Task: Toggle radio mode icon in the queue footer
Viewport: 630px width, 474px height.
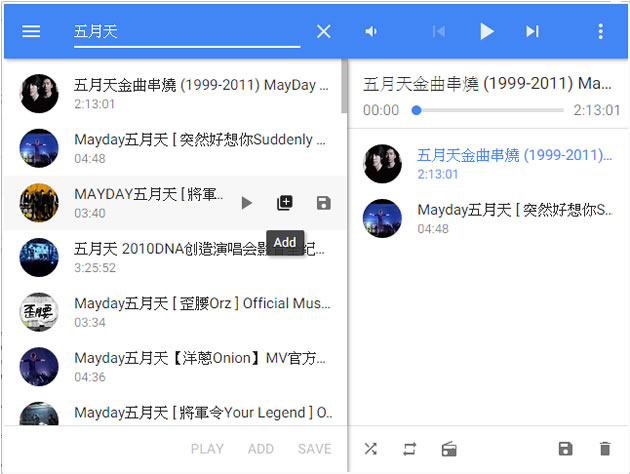Action: pos(449,449)
